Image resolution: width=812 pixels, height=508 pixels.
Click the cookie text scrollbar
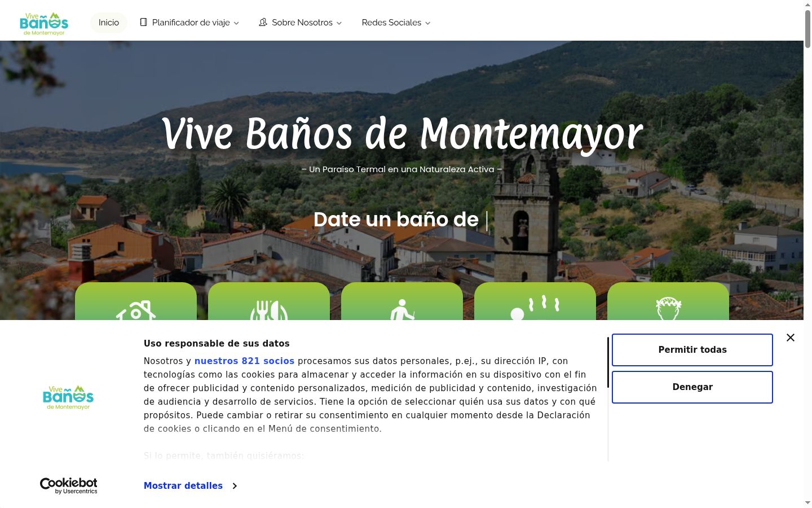click(x=608, y=362)
